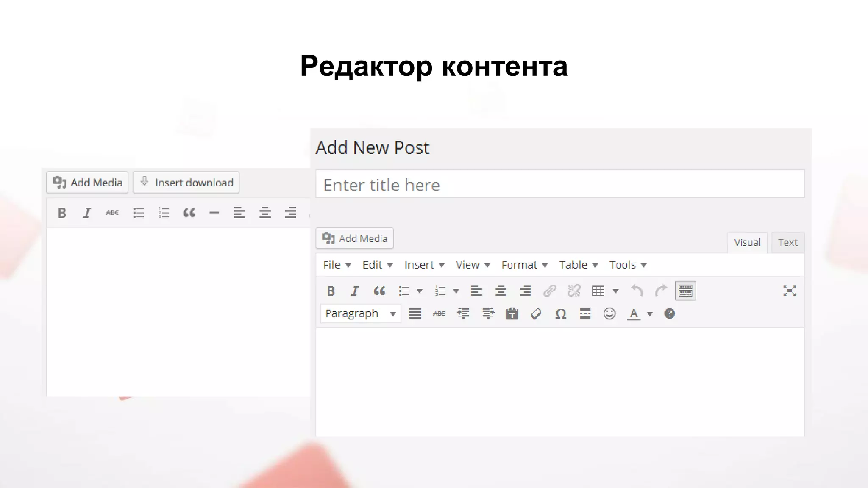Click Italic icon in the left editor toolbar
Viewport: 868px width, 488px height.
coord(87,213)
